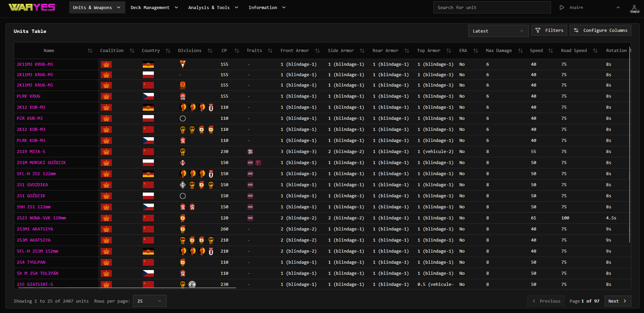Click the Czech flag on ShH 2S1 122mm row
The width and height of the screenshot is (644, 313).
148,207
